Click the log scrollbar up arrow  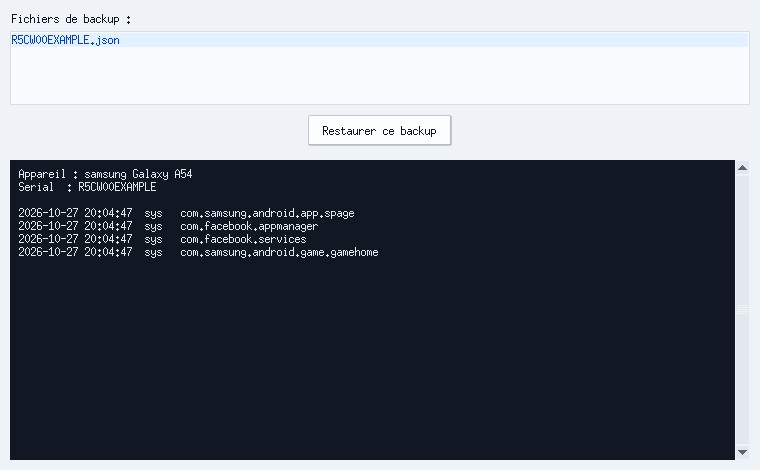tap(742, 168)
